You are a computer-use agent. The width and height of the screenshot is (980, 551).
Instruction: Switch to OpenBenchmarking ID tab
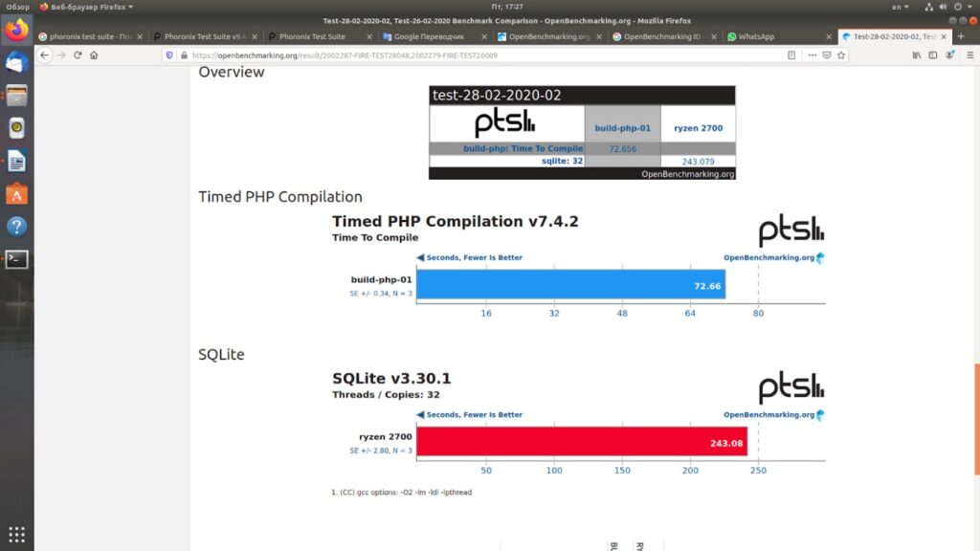click(x=664, y=36)
